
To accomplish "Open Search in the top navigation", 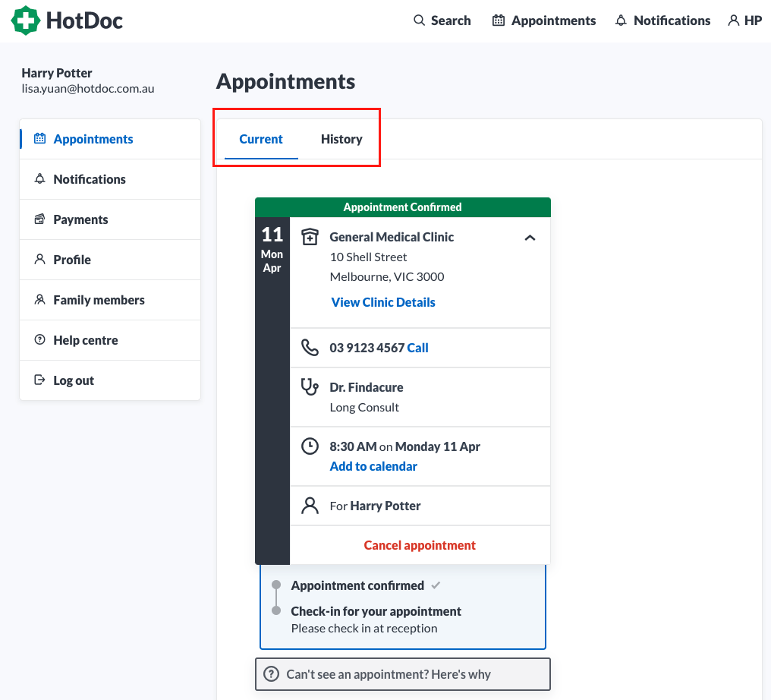I will [x=442, y=20].
